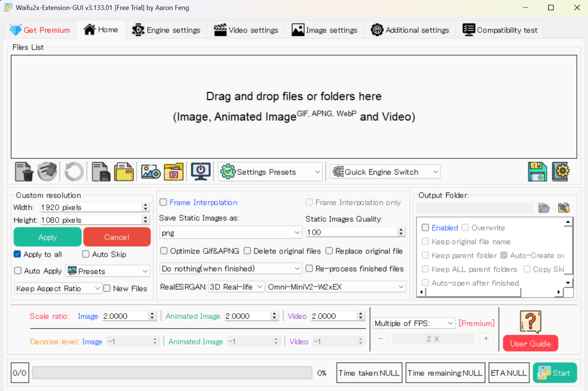Check the Auto Apply checkbox
This screenshot has height=391, width=588.
coord(18,271)
